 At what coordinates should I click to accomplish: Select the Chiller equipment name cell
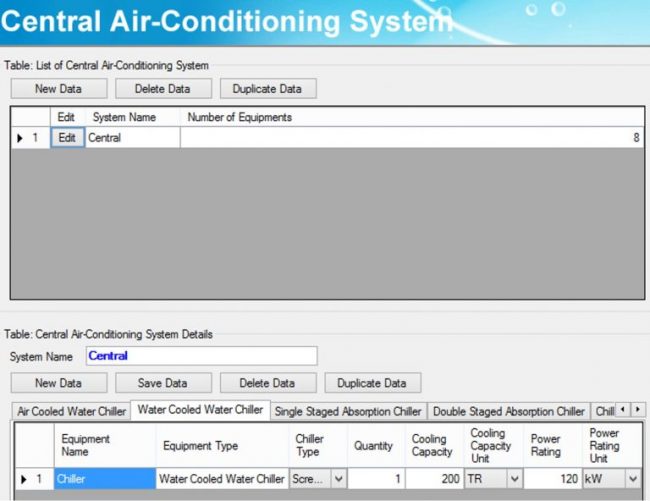pyautogui.click(x=105, y=479)
